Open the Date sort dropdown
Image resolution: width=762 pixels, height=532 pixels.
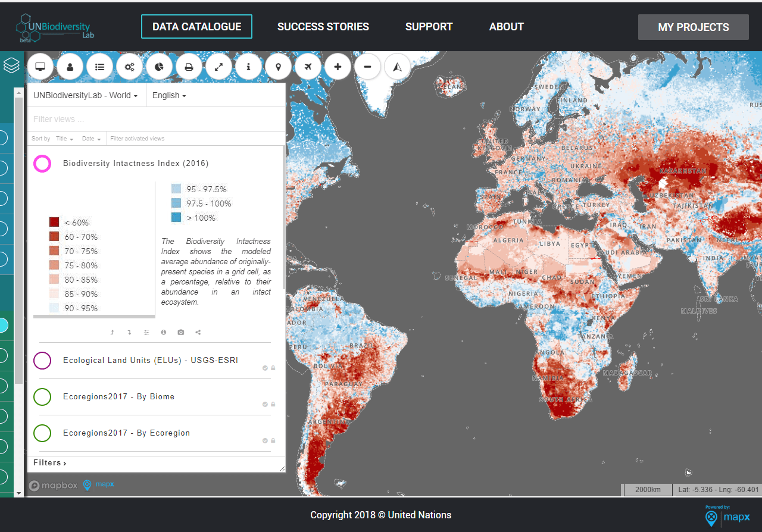click(91, 139)
